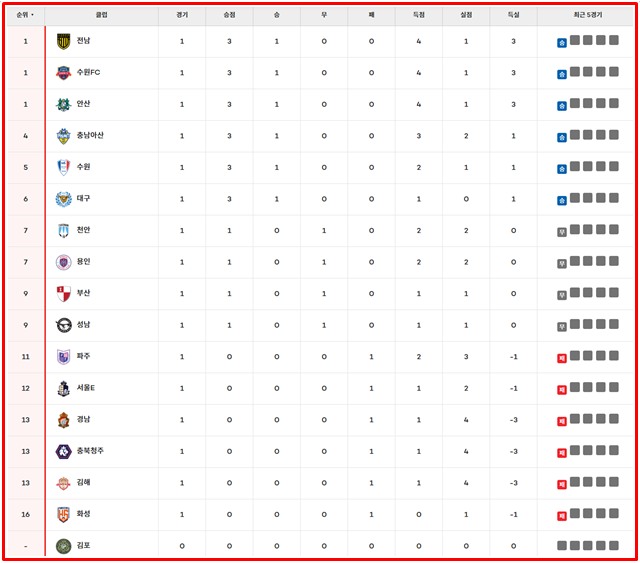Click 파주's red 패 result badge

coord(562,358)
